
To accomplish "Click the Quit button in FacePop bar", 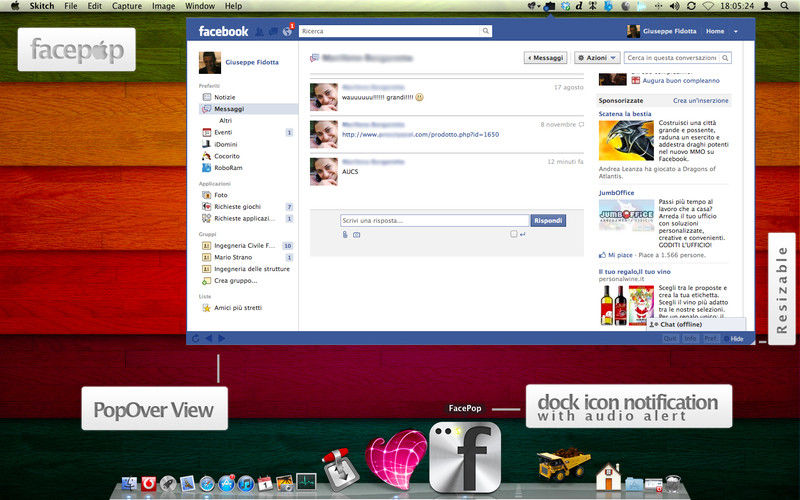I will pos(670,339).
